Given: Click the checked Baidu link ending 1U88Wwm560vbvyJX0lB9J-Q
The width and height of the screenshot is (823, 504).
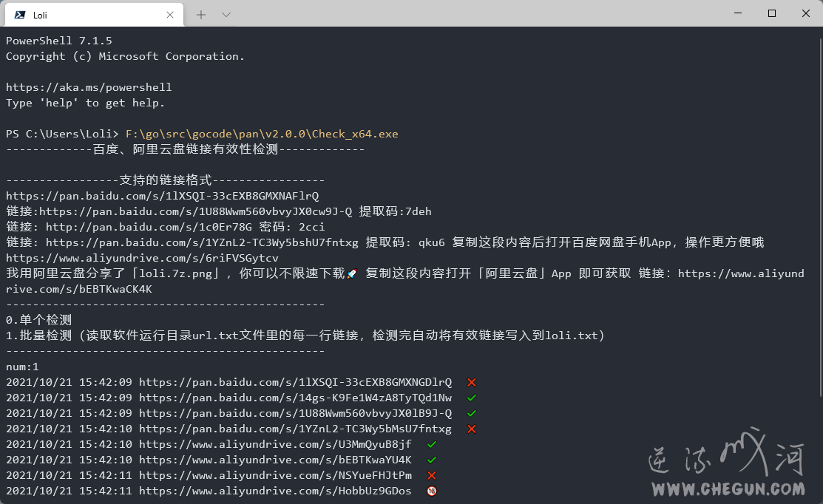Looking at the screenshot, I should [x=296, y=413].
